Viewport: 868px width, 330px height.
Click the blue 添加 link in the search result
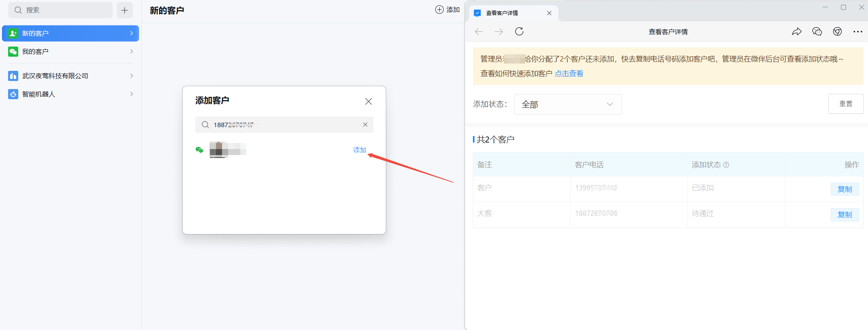359,150
